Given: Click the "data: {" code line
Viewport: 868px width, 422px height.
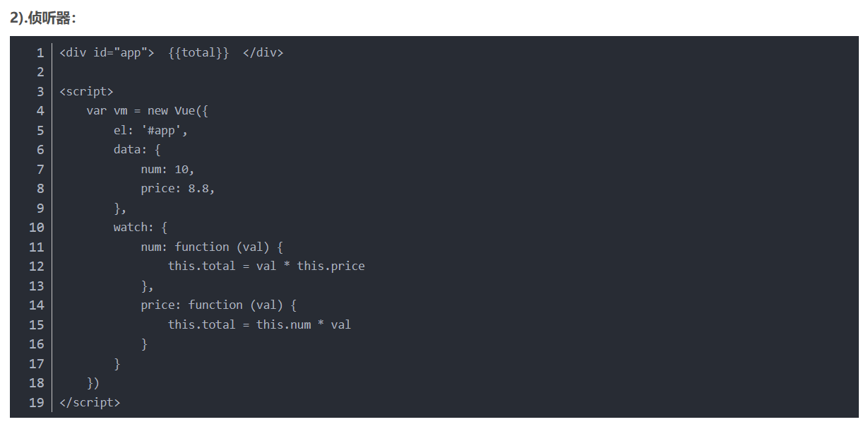Looking at the screenshot, I should pos(137,150).
